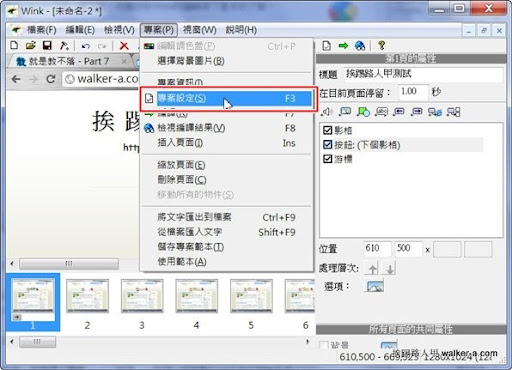Click the page icon left of green arrow
The height and width of the screenshot is (370, 512).
click(x=327, y=45)
